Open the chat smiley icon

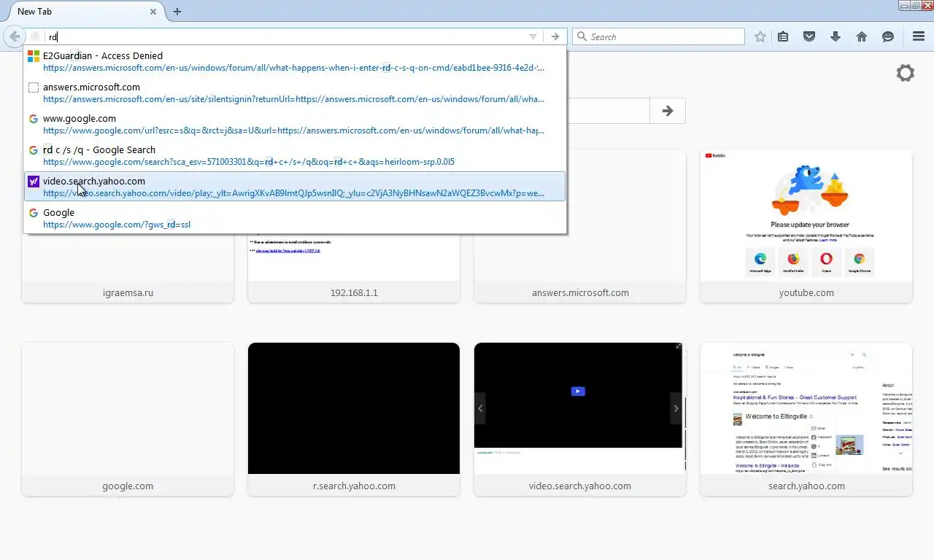[888, 36]
